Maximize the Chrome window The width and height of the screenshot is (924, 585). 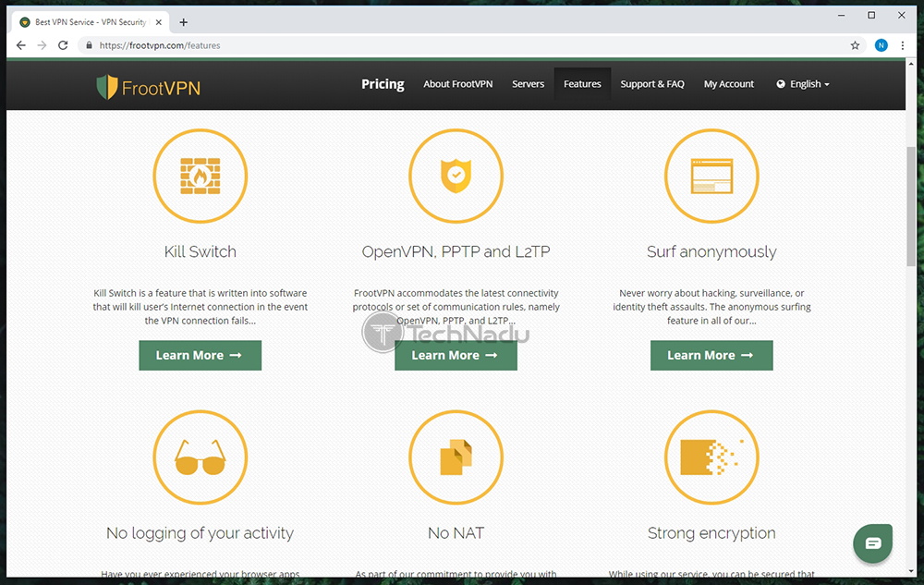point(871,16)
